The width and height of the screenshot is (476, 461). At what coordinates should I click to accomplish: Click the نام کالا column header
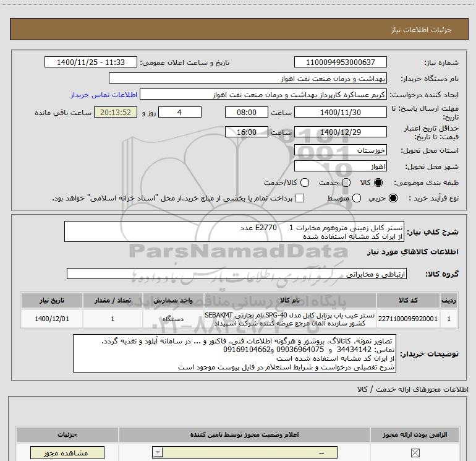tap(290, 300)
